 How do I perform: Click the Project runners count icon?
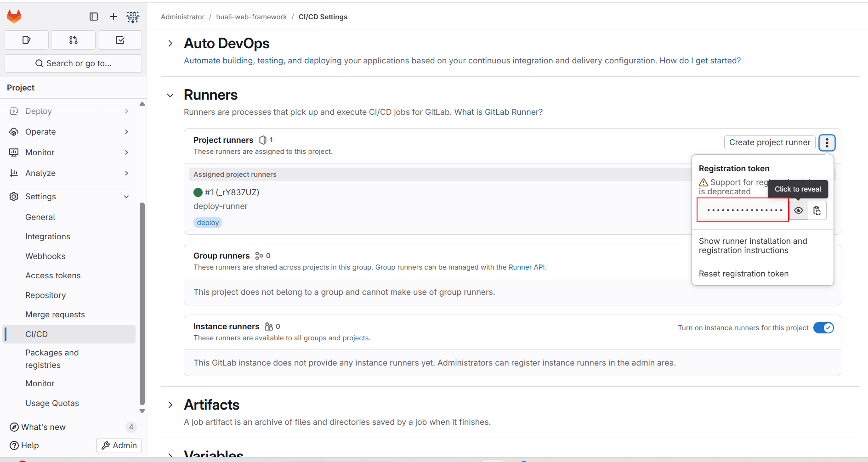tap(263, 140)
